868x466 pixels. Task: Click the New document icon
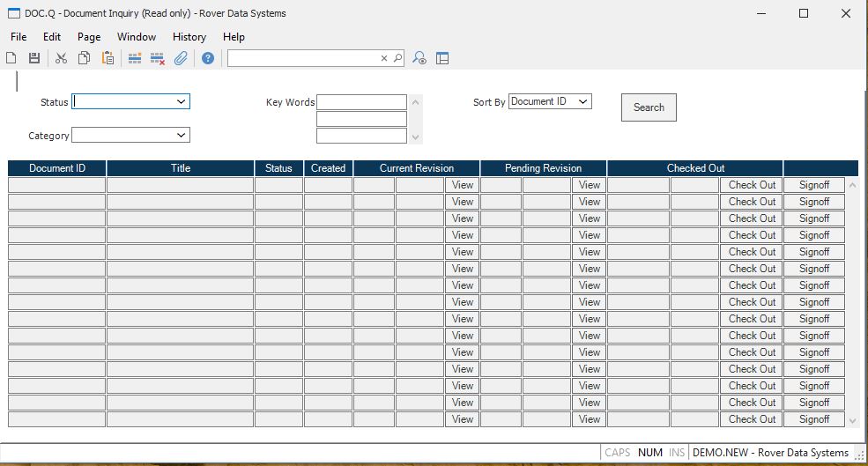[x=11, y=58]
